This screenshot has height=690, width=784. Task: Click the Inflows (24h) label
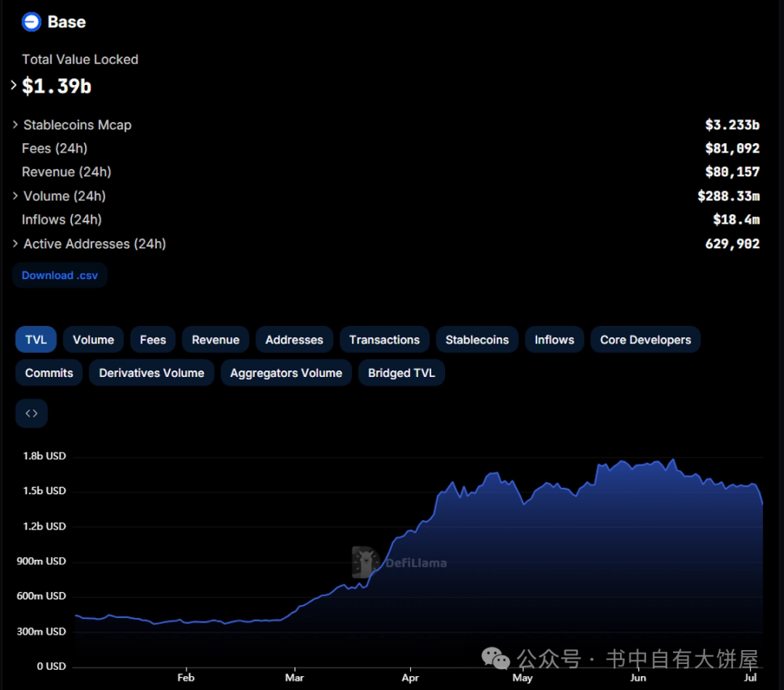[x=62, y=219]
